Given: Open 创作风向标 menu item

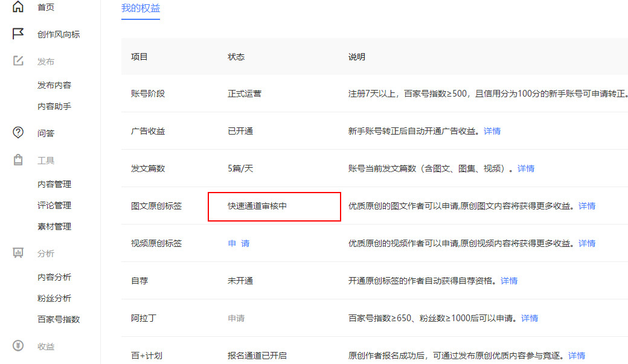Looking at the screenshot, I should coord(59,34).
